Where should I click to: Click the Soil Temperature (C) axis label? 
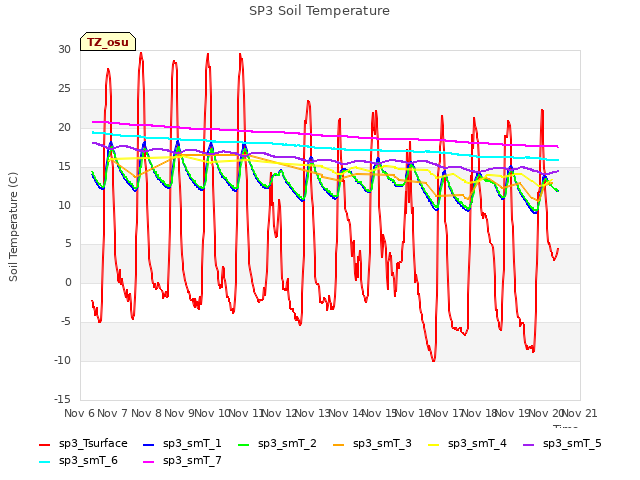pyautogui.click(x=13, y=227)
